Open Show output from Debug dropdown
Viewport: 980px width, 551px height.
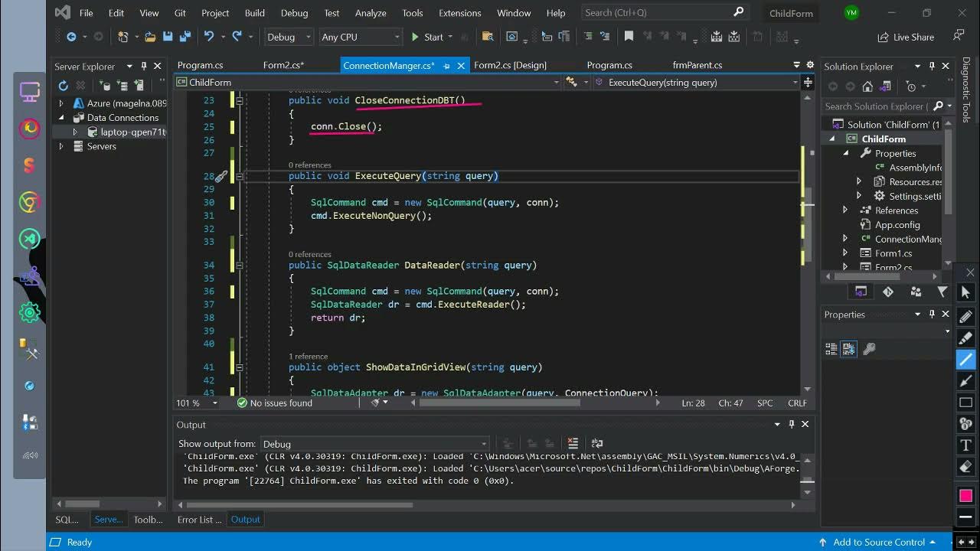[x=374, y=444]
